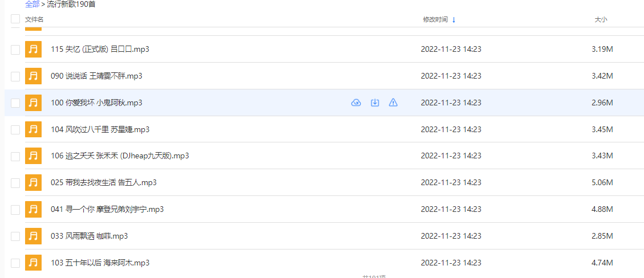Click modified time of 103 五十年以后 row
The height and width of the screenshot is (278, 644).
(451, 263)
